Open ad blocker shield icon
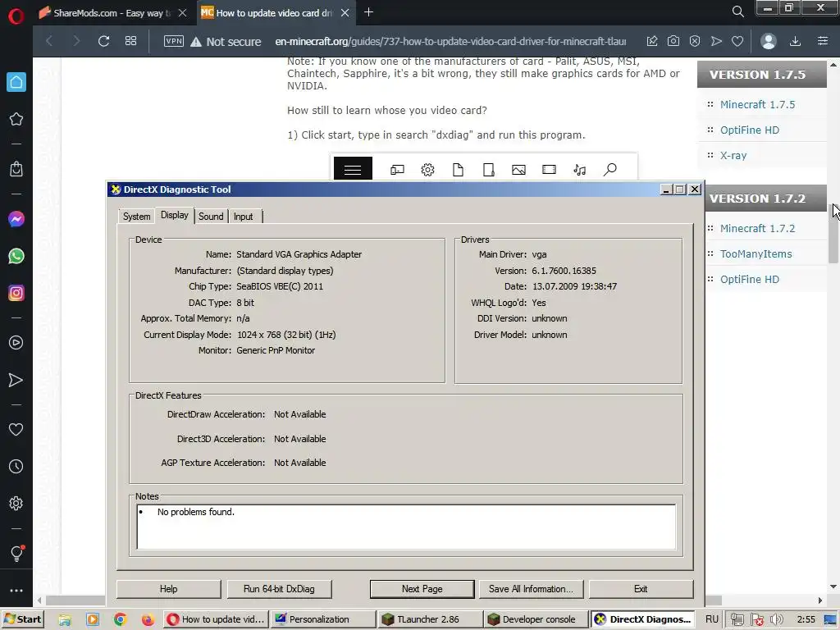Viewport: 840px width, 630px height. (695, 41)
